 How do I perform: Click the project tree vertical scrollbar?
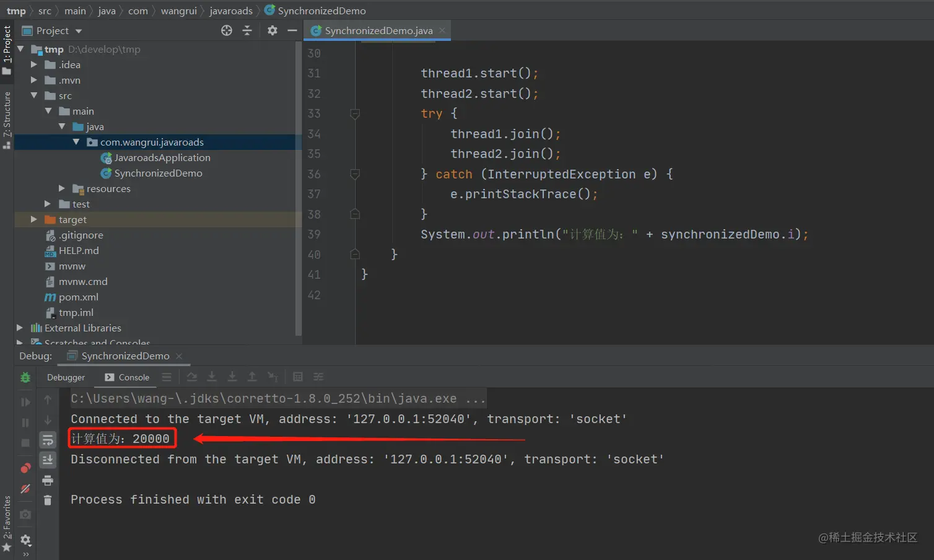(299, 189)
